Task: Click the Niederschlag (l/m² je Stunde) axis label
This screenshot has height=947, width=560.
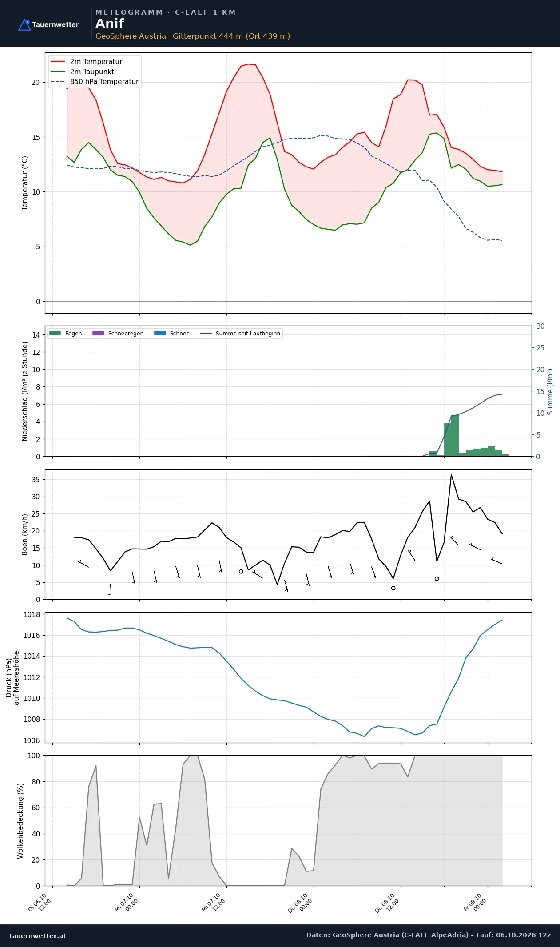Action: click(25, 391)
